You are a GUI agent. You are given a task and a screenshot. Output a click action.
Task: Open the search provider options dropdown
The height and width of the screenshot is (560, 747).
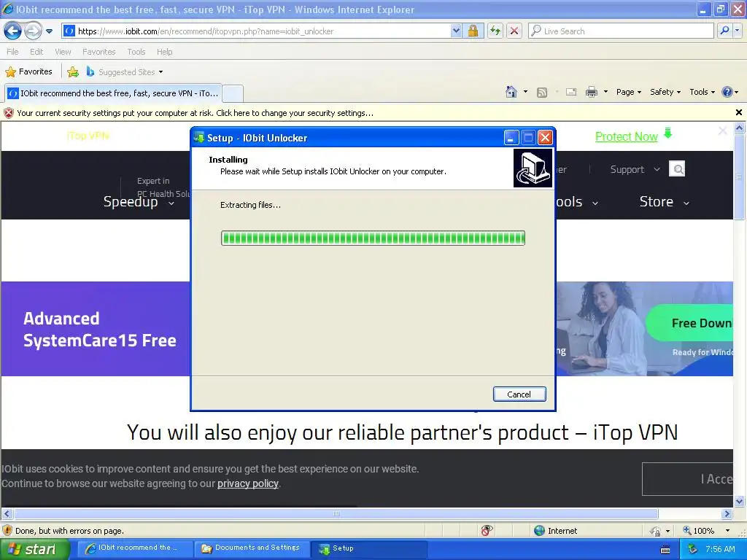click(738, 31)
